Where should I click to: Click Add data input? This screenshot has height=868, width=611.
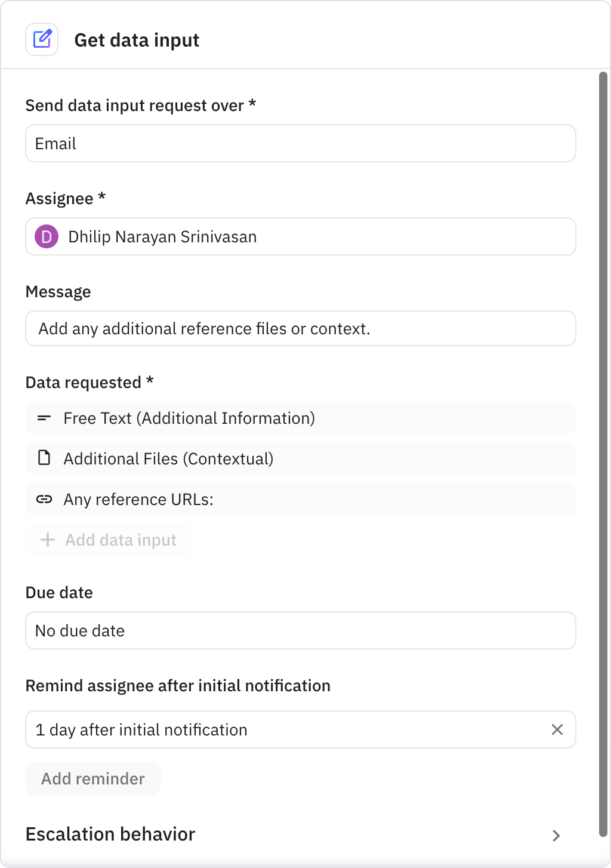109,540
